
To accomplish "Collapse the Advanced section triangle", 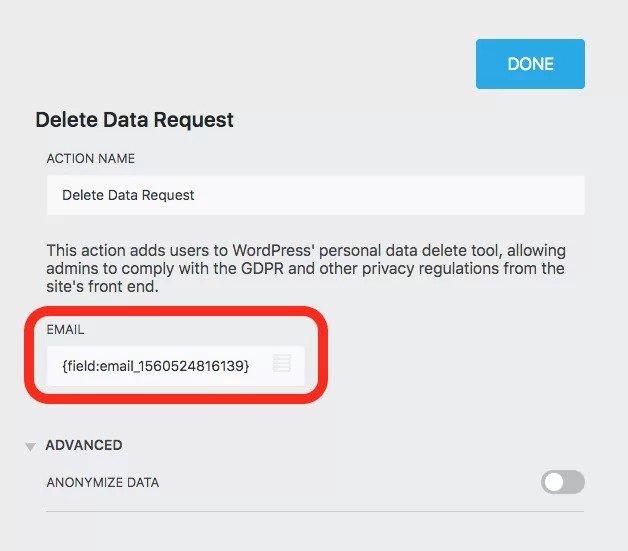I will (x=30, y=447).
